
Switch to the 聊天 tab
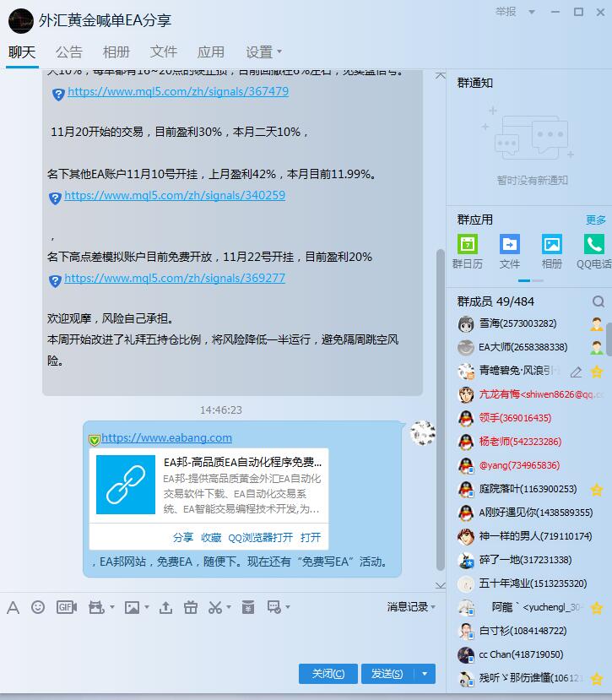click(x=22, y=52)
